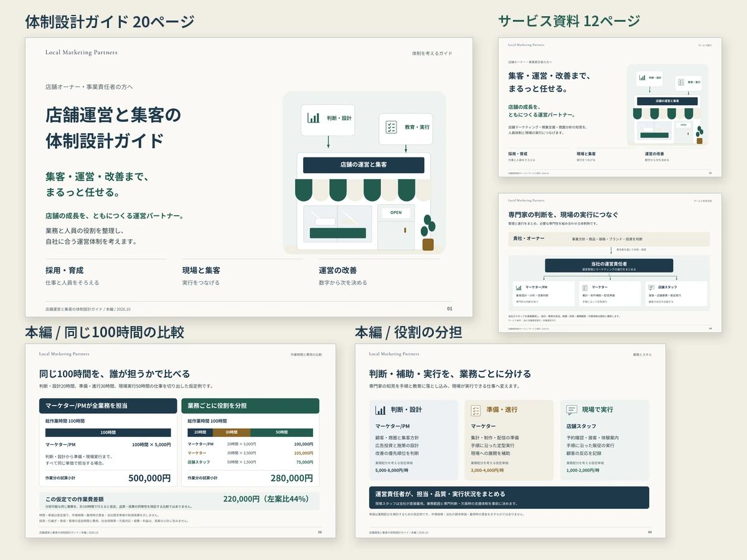Click bar chart icon in service cover's storefront illustration

[642, 79]
